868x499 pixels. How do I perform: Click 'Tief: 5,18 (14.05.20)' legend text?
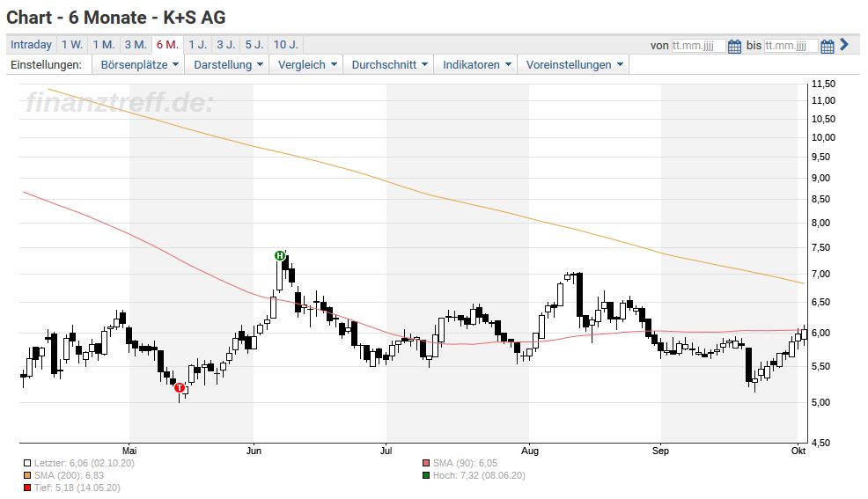click(77, 488)
